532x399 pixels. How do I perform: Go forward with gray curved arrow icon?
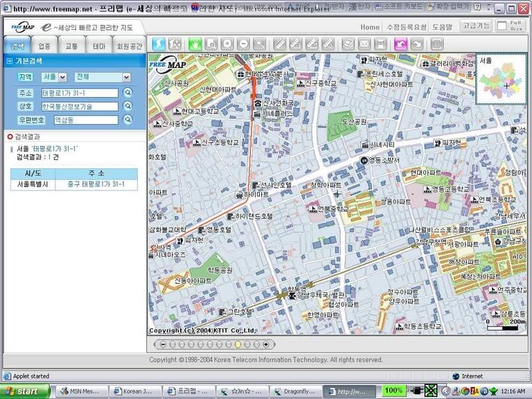[417, 44]
